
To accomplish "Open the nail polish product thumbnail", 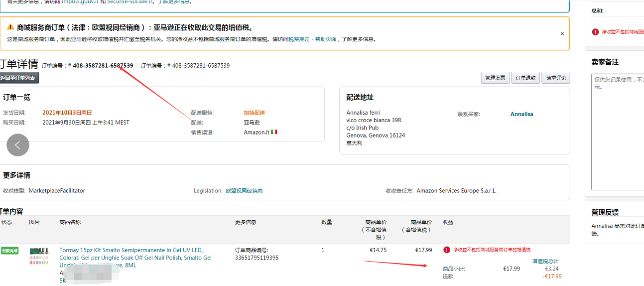I will (39, 256).
